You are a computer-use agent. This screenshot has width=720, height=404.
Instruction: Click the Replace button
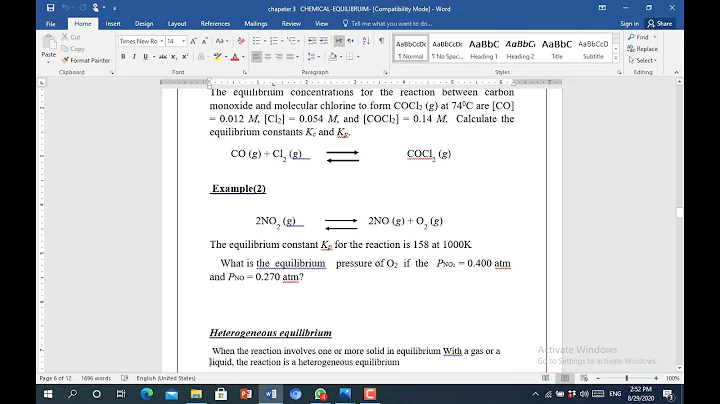[x=642, y=49]
